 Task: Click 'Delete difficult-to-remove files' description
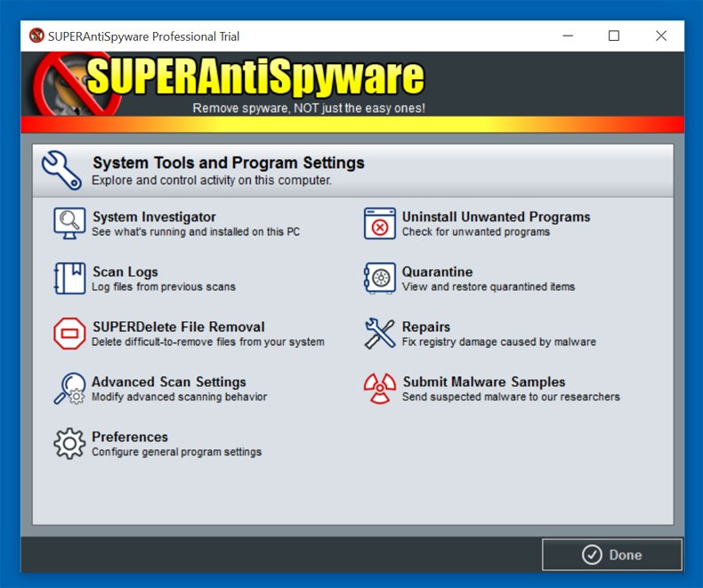click(208, 342)
